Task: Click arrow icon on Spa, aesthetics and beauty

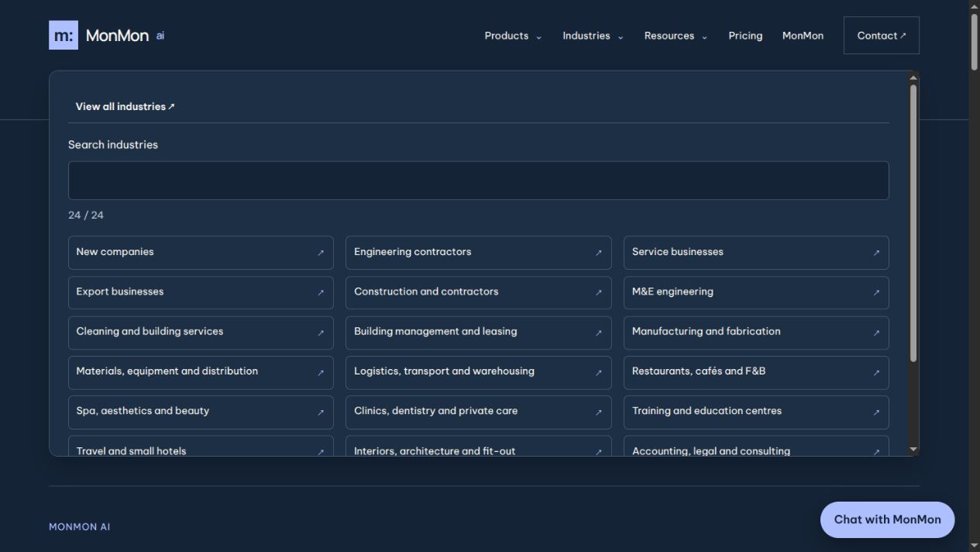Action: 321,412
